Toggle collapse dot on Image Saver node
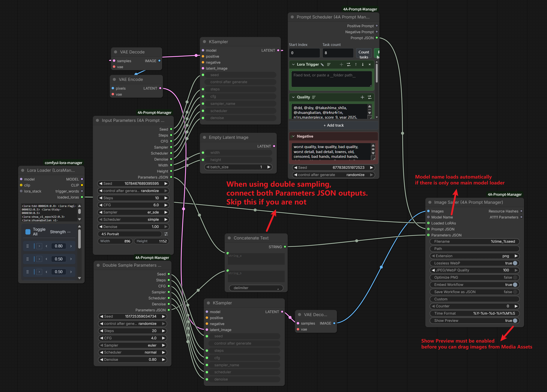 430,202
